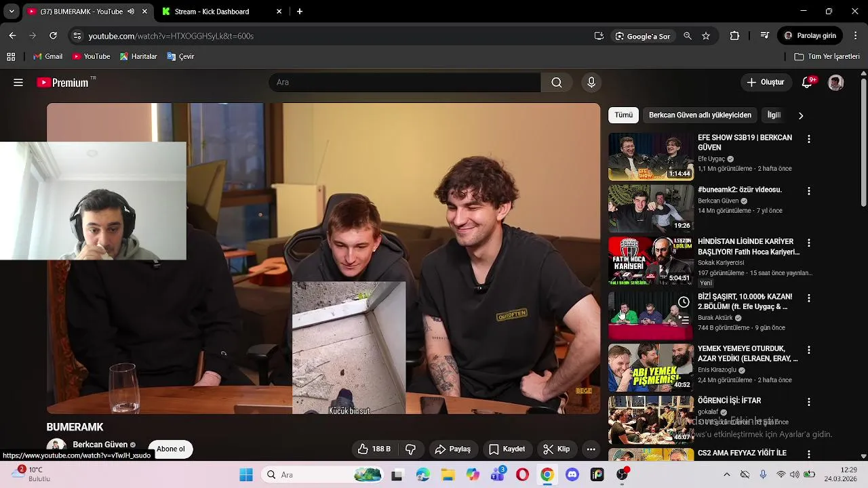Reload the page in Chrome
Screen dimensions: 868x488
tap(53, 36)
